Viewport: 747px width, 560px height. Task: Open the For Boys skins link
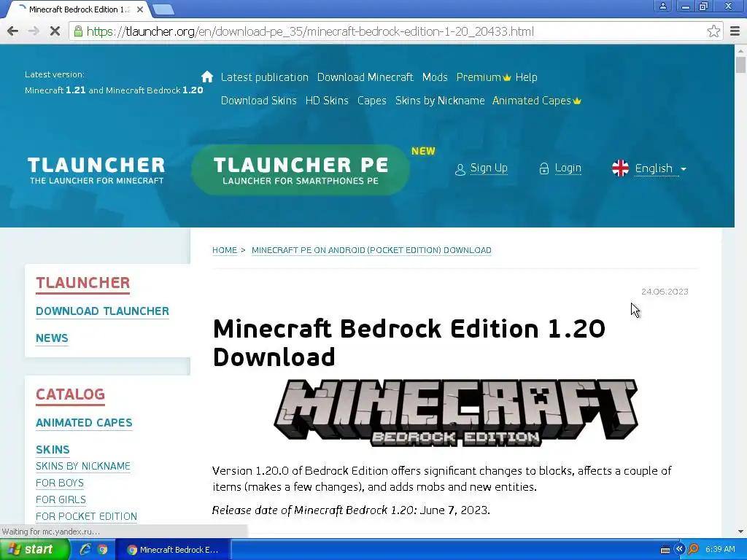(x=60, y=483)
